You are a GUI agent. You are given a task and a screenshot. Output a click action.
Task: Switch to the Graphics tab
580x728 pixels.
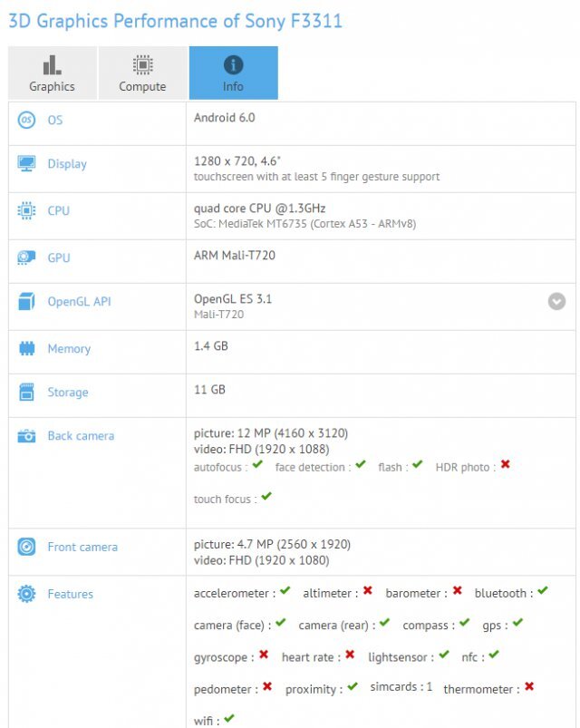53,73
